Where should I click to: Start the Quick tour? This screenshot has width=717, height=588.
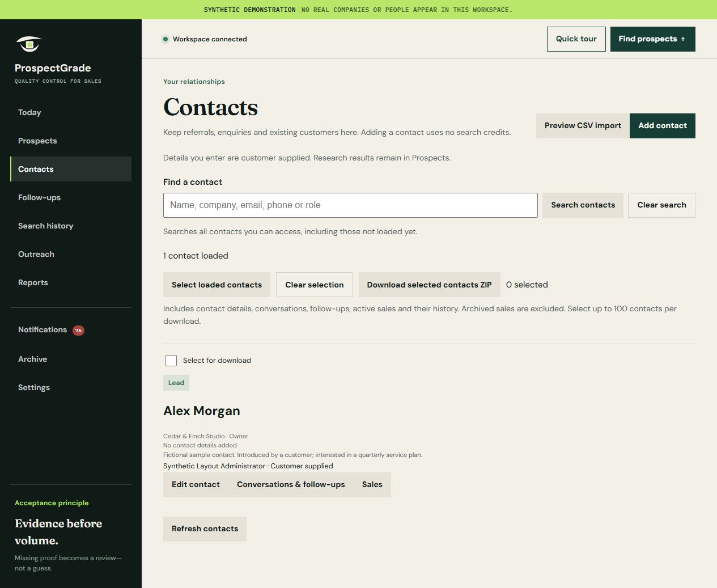576,39
